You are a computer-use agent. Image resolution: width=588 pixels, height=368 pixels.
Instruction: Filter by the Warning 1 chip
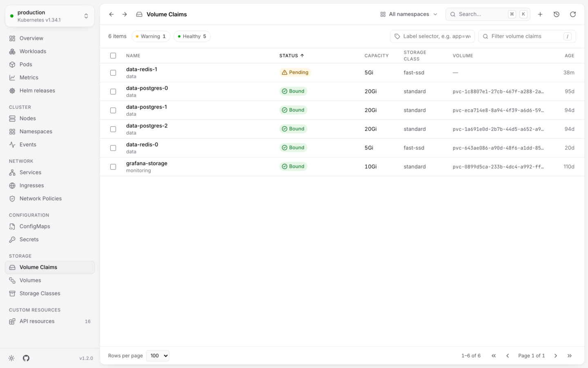pos(151,36)
